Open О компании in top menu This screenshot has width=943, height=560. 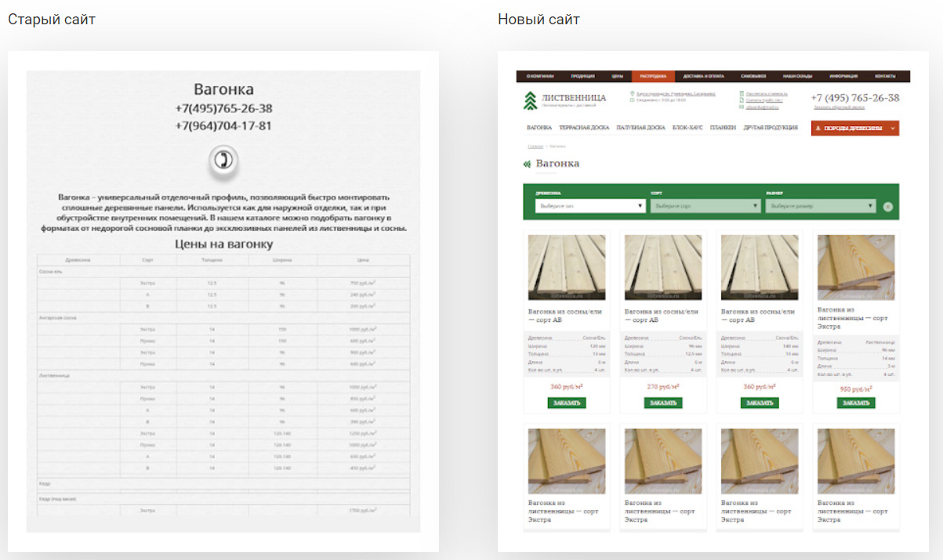(540, 76)
